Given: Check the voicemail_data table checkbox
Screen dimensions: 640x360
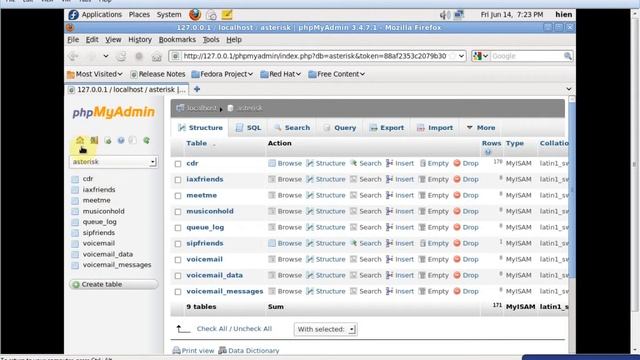Looking at the screenshot, I should [178, 276].
